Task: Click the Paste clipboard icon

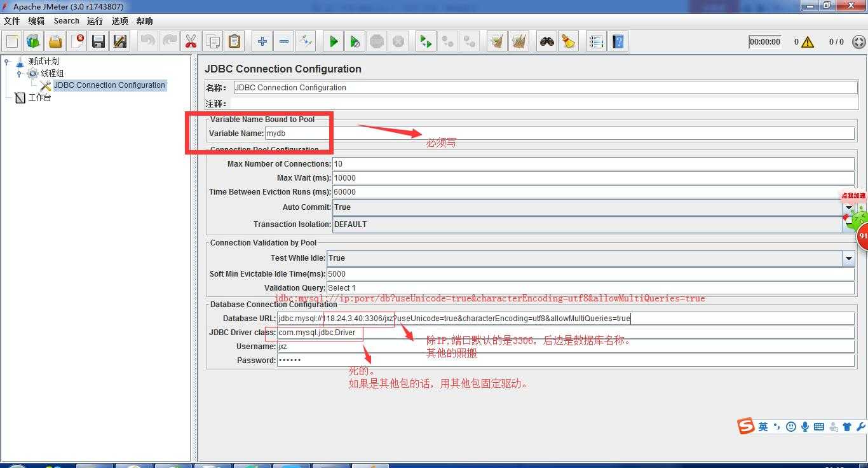Action: click(x=234, y=41)
